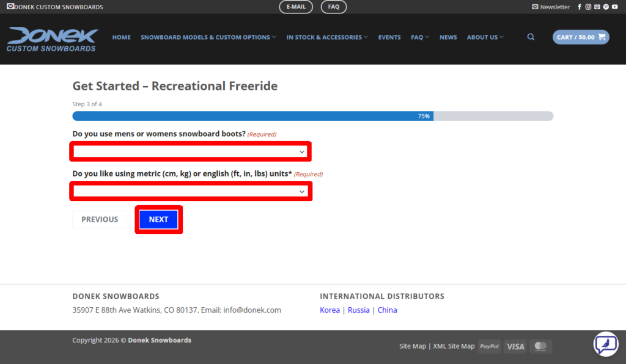The width and height of the screenshot is (626, 364).
Task: Expand Snowboard Models & Custom Options menu
Action: pyautogui.click(x=208, y=37)
